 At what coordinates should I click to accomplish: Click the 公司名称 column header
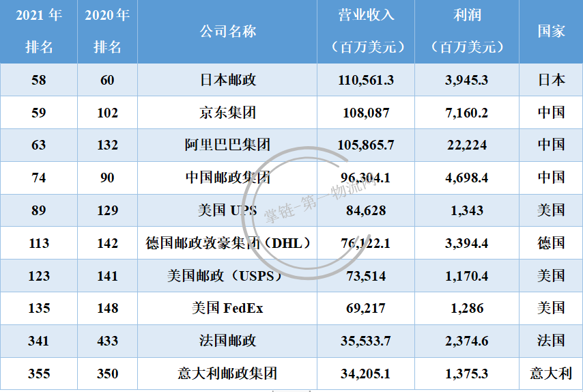tap(227, 31)
